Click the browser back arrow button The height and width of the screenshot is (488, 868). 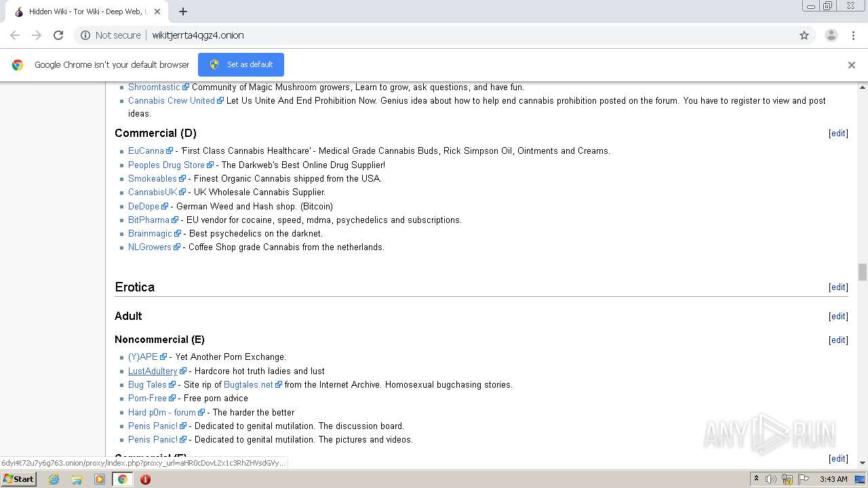point(15,35)
